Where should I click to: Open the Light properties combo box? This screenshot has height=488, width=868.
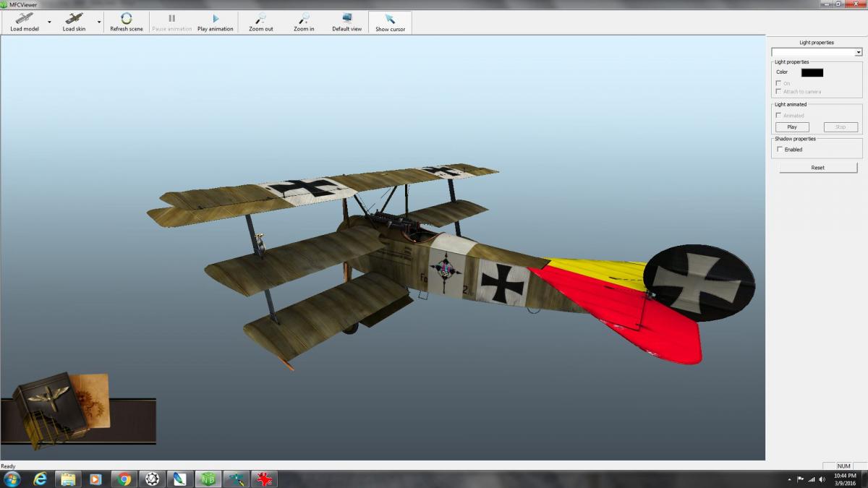pyautogui.click(x=858, y=52)
